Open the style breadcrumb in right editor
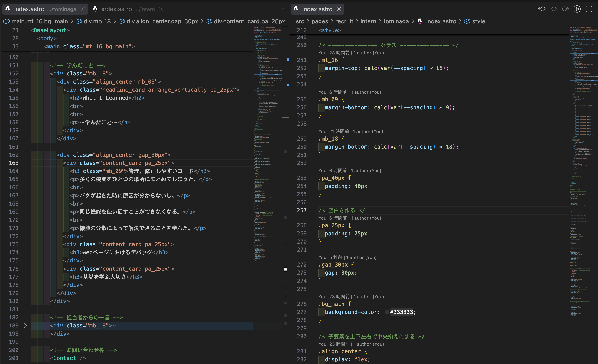This screenshot has height=364, width=598. tap(475, 21)
